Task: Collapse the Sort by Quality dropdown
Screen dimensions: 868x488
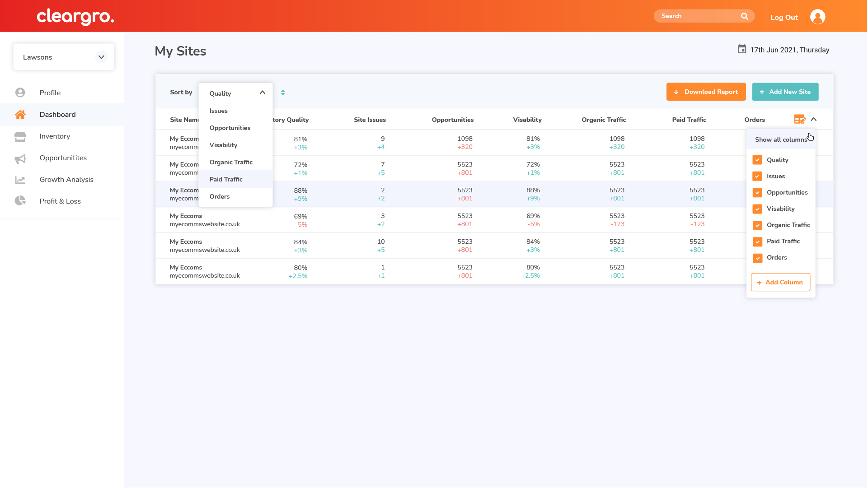Action: 263,93
